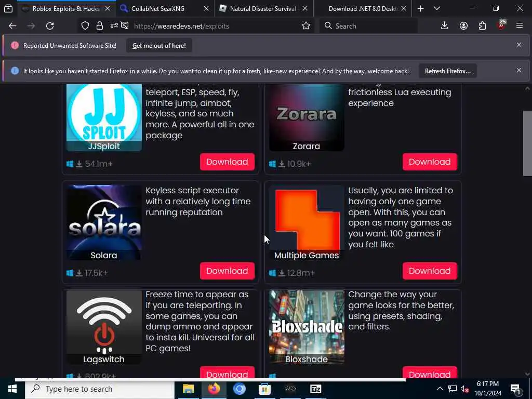This screenshot has height=399, width=532.
Task: Download Solara executor
Action: 227,271
